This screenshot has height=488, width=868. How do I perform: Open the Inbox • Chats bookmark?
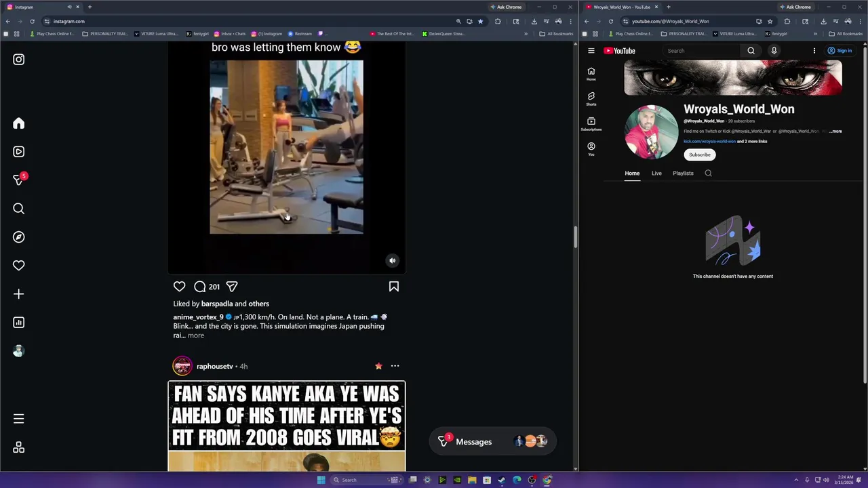pos(230,34)
